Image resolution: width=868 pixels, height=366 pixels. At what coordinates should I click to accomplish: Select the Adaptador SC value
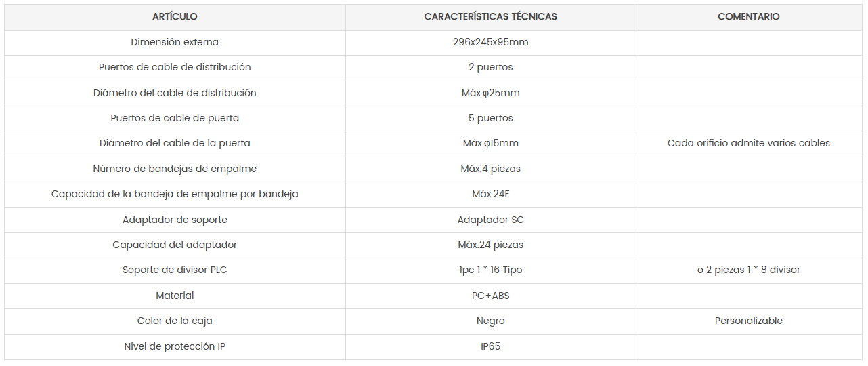click(491, 220)
